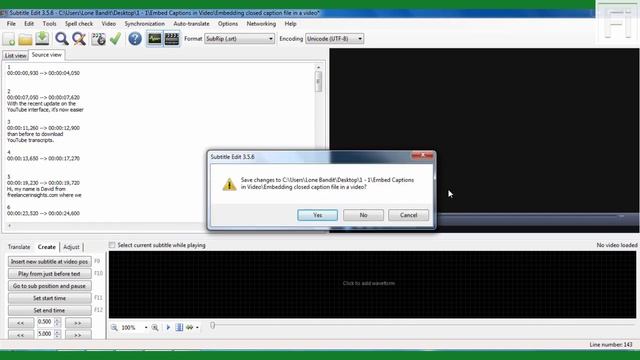Click the 0.500 seconds input field

click(x=45, y=322)
